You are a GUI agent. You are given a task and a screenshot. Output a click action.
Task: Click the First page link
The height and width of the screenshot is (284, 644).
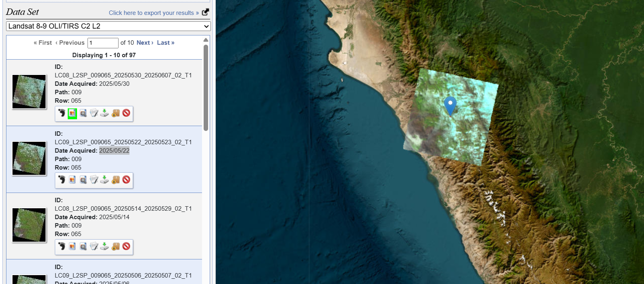(x=43, y=43)
